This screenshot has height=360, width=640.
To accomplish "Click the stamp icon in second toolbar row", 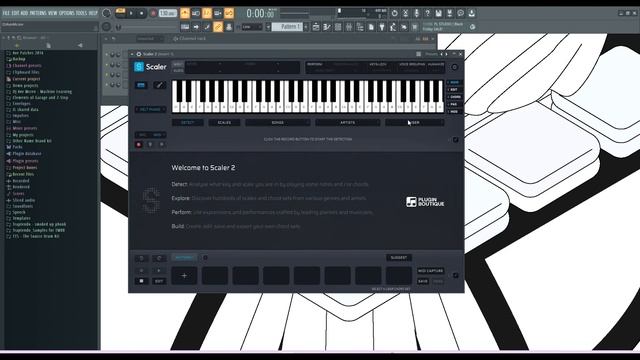I will [x=229, y=27].
